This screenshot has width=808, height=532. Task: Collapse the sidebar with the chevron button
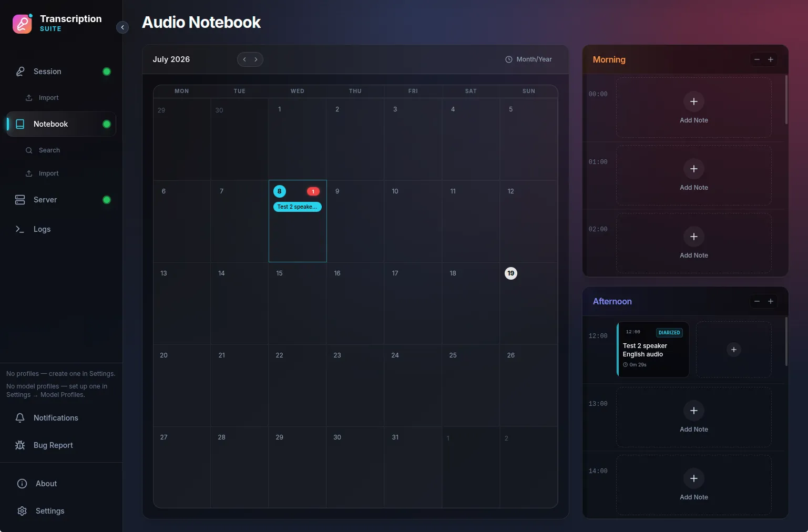[x=122, y=27]
